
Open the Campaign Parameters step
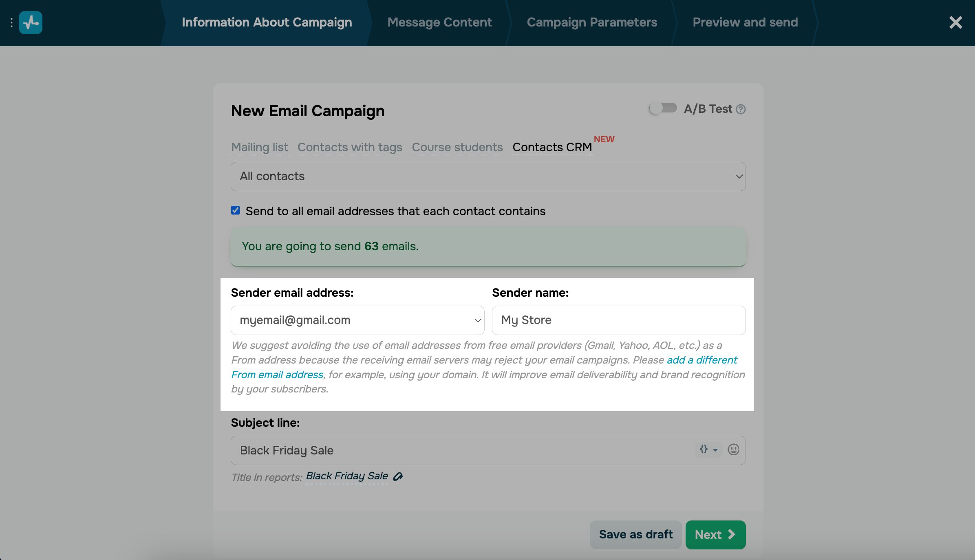click(592, 22)
